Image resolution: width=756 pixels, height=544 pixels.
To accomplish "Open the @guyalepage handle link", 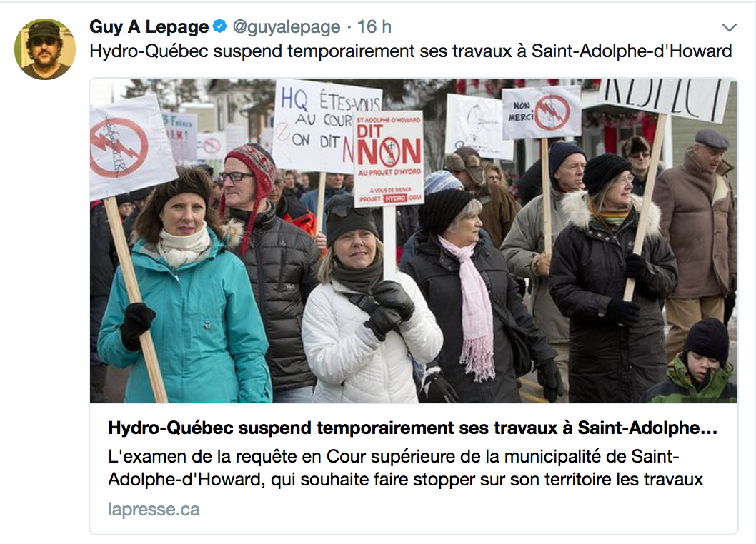I will click(x=287, y=27).
